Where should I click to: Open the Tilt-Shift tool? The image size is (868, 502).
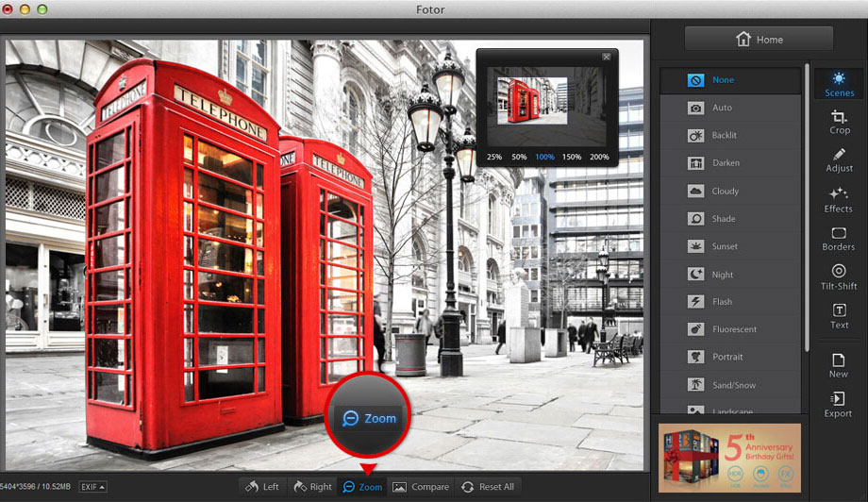(x=839, y=277)
